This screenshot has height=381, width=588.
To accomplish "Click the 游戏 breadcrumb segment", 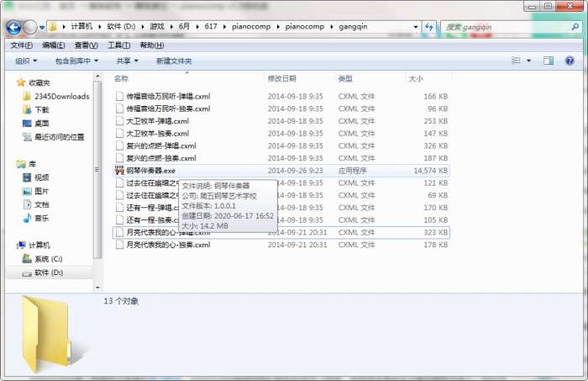I will tap(157, 27).
